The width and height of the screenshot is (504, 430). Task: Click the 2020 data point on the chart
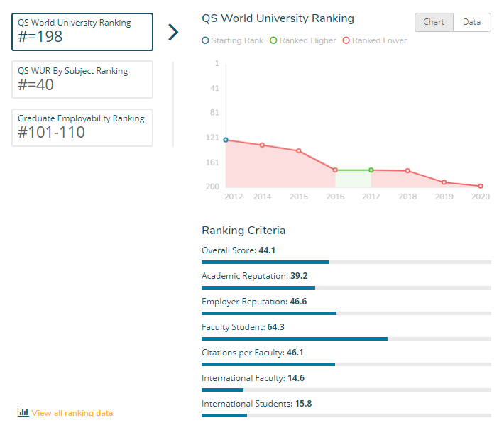tap(481, 186)
